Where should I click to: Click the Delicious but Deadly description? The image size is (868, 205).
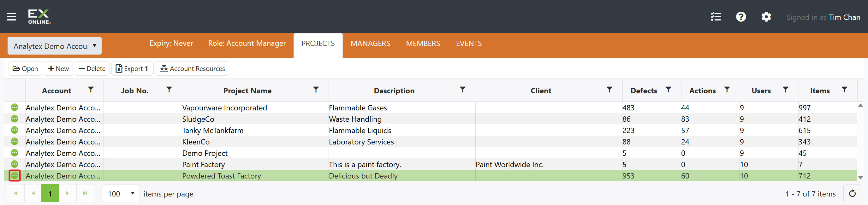363,176
